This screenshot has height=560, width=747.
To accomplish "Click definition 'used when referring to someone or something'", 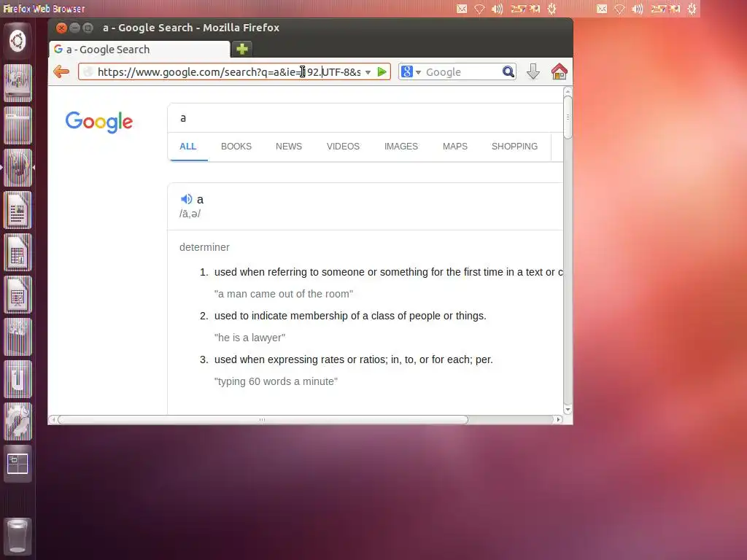I will point(388,272).
